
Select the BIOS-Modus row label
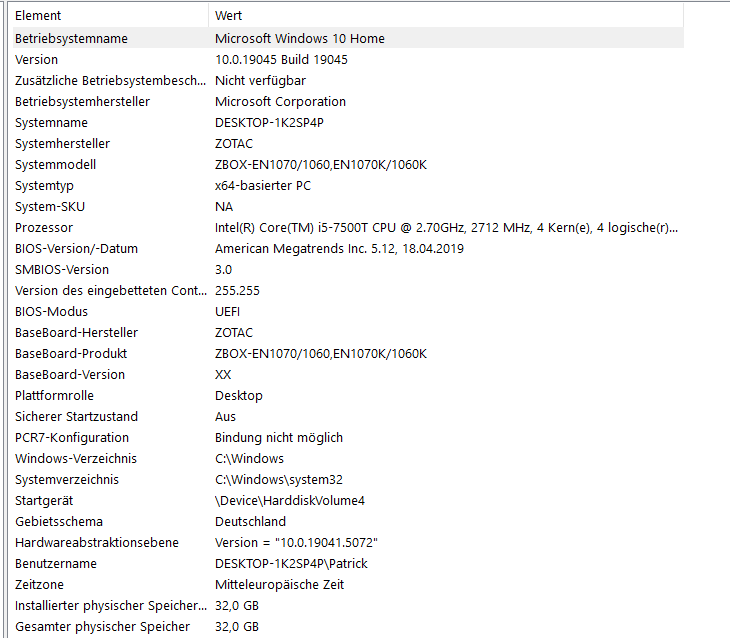coord(51,311)
